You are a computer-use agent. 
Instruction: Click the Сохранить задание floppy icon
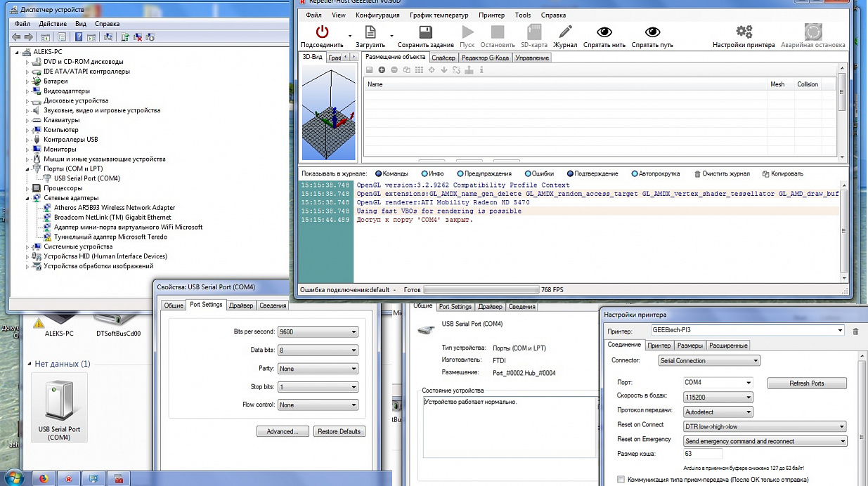(x=425, y=32)
